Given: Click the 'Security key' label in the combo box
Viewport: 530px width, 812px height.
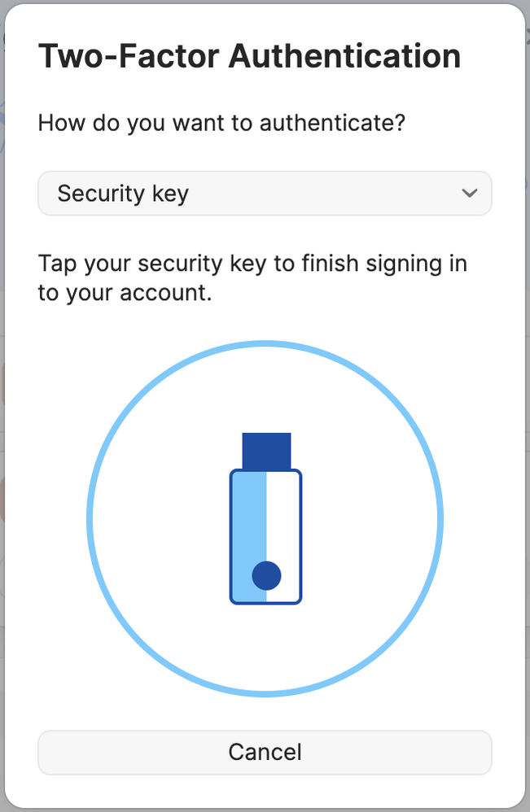Looking at the screenshot, I should pos(123,194).
